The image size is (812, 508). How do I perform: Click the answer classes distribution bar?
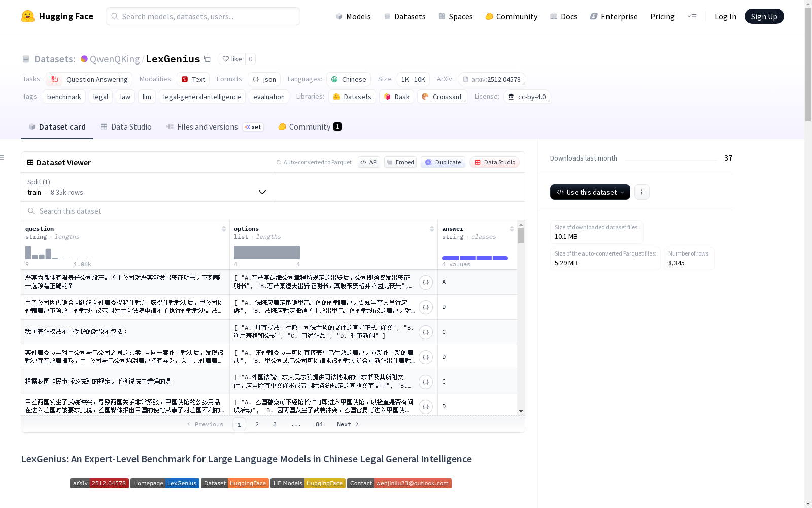(475, 258)
